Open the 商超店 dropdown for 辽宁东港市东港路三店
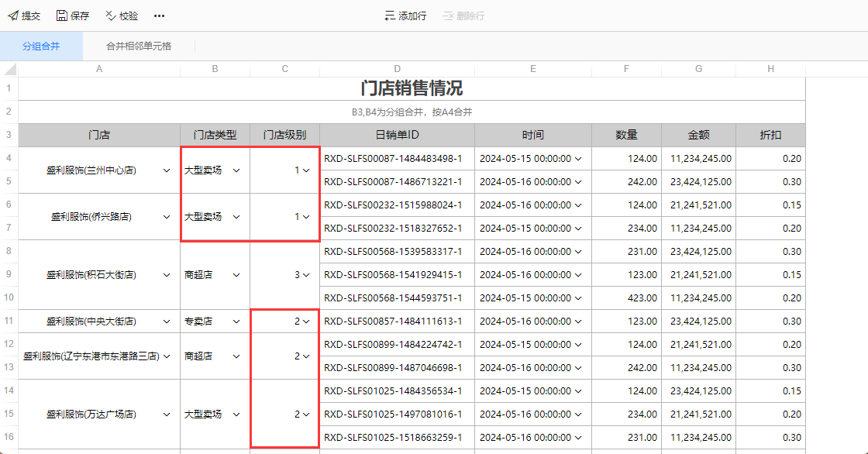 (237, 356)
